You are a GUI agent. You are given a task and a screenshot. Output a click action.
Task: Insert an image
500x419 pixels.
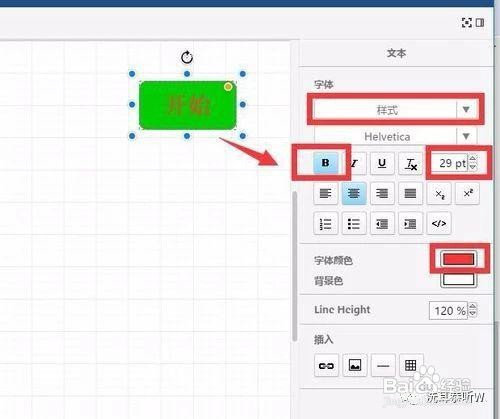pos(355,366)
